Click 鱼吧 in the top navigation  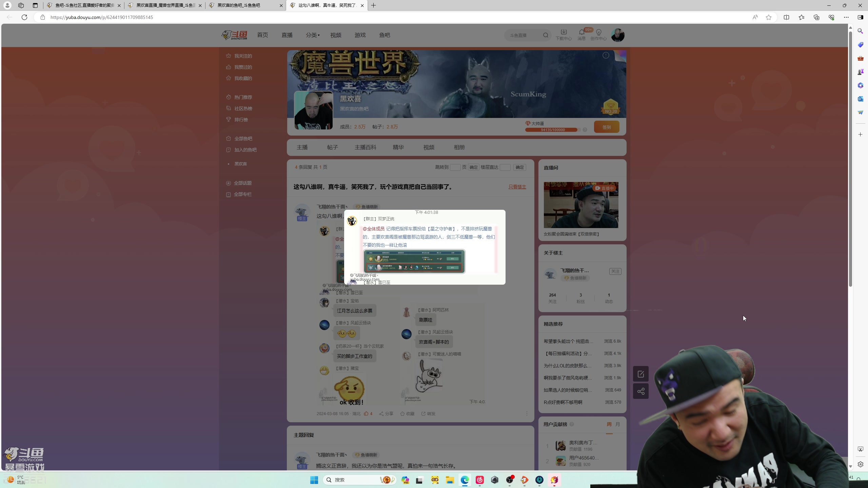pos(384,35)
